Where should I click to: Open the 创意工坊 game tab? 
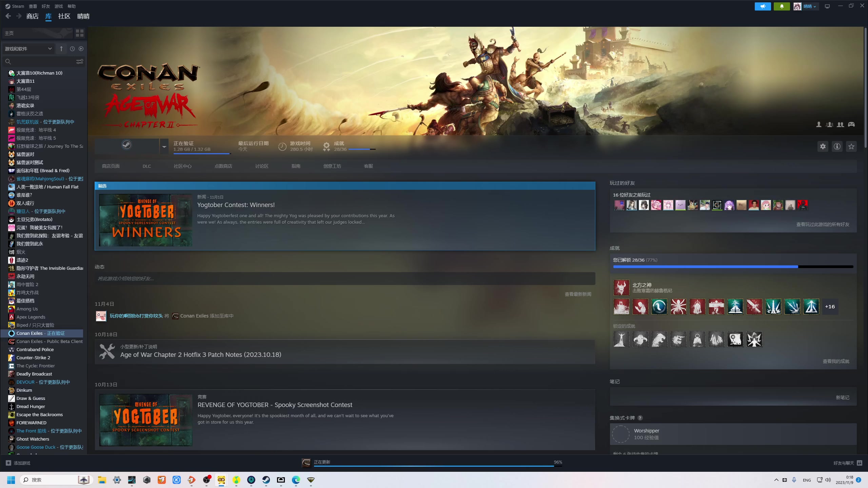click(x=332, y=166)
